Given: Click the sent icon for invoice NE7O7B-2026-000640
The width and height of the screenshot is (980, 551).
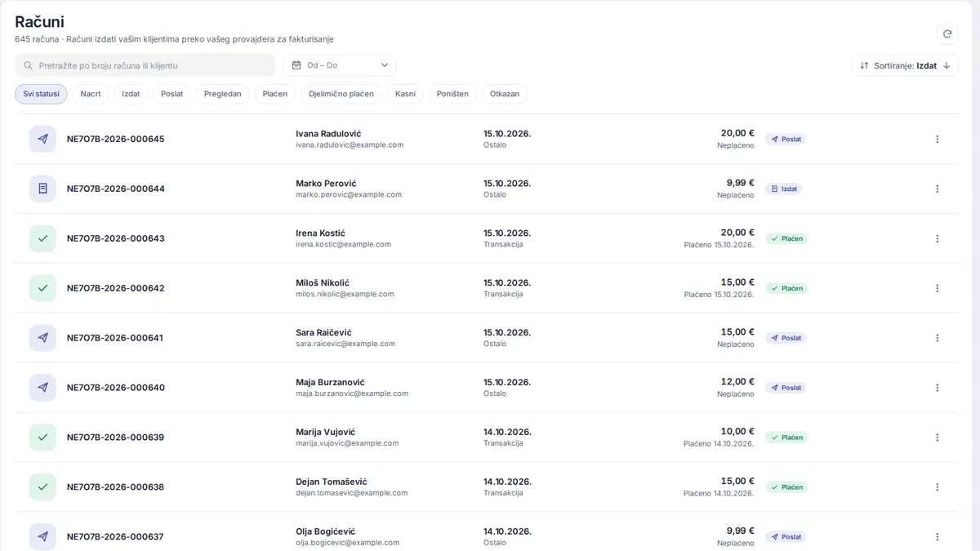Looking at the screenshot, I should (x=42, y=388).
